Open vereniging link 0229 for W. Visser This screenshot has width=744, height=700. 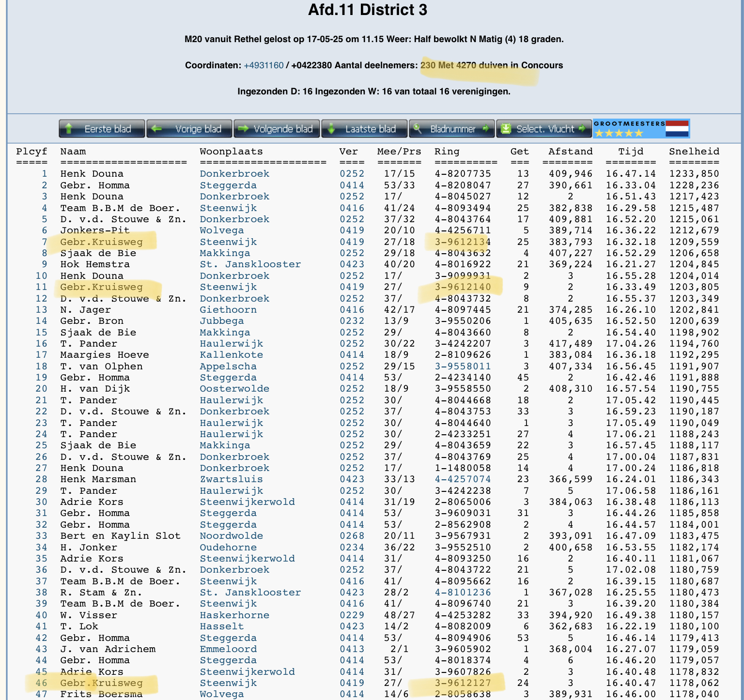pyautogui.click(x=352, y=615)
